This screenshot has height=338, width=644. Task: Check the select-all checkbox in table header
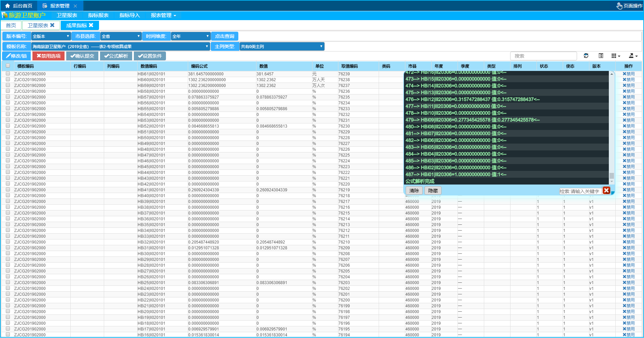click(x=8, y=66)
